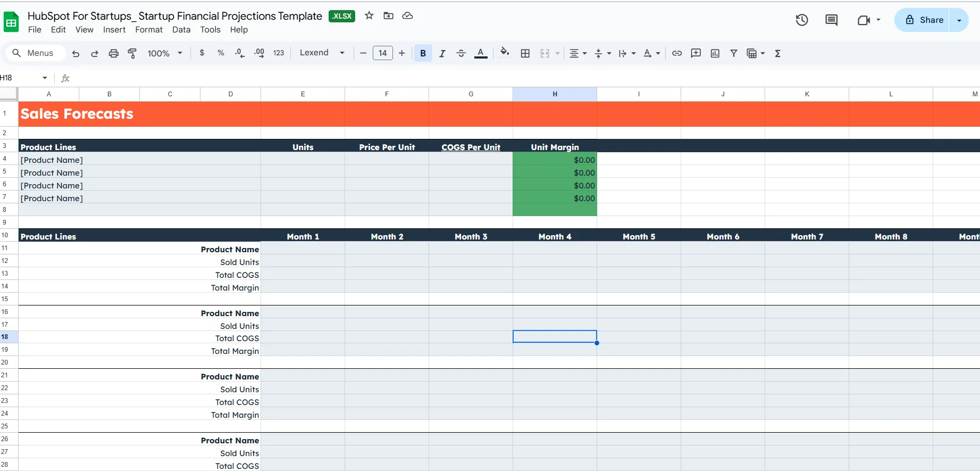Viewport: 980px width, 471px height.
Task: Open the View menu
Action: pyautogui.click(x=85, y=30)
